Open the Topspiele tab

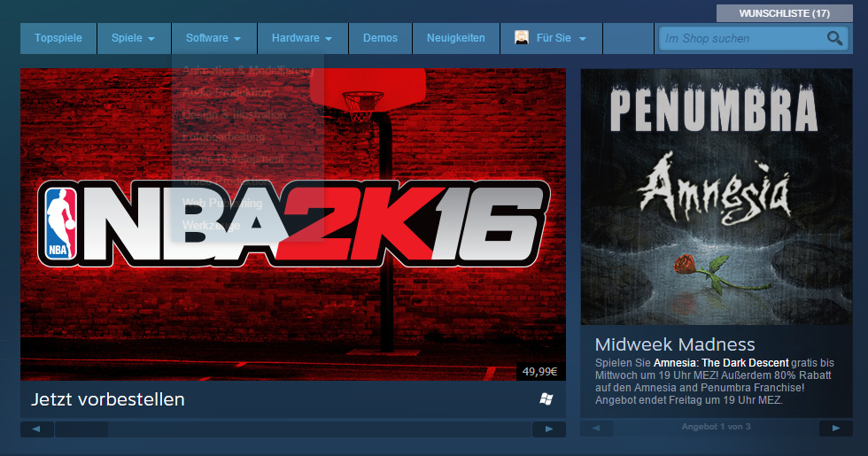click(x=58, y=38)
